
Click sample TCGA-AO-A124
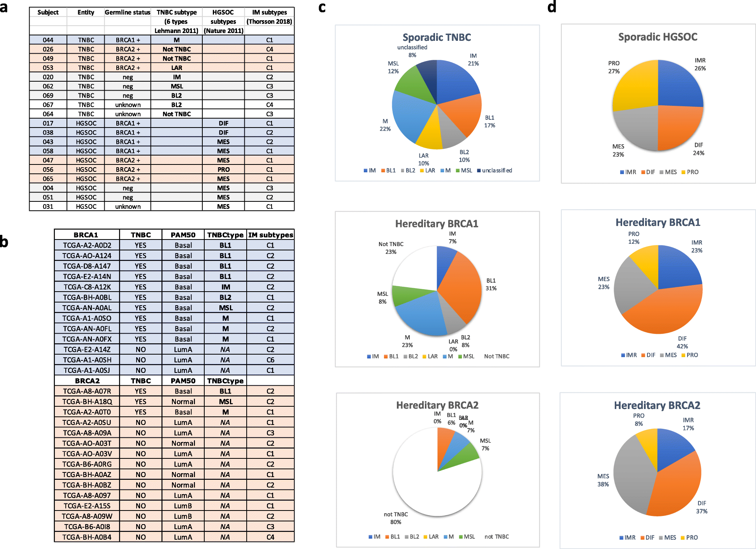(87, 256)
